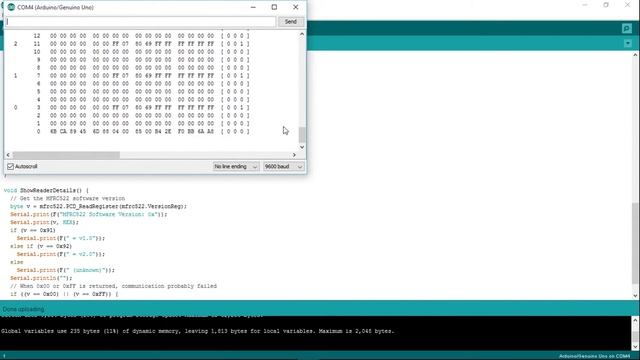Restore down the Arduino IDE main window
The image size is (640, 360).
(606, 5)
